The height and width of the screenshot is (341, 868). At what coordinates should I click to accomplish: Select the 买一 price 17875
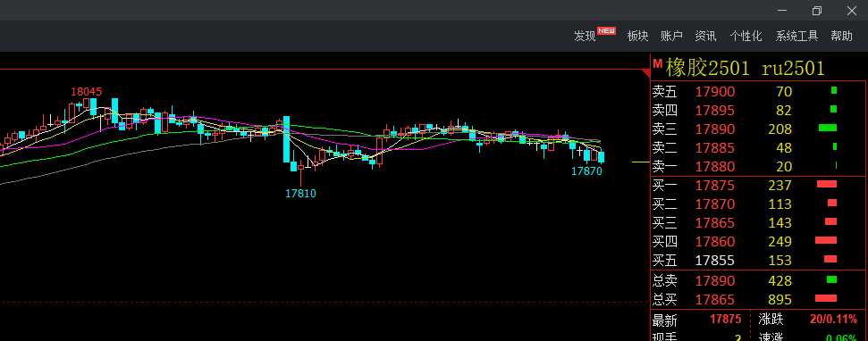click(x=715, y=186)
